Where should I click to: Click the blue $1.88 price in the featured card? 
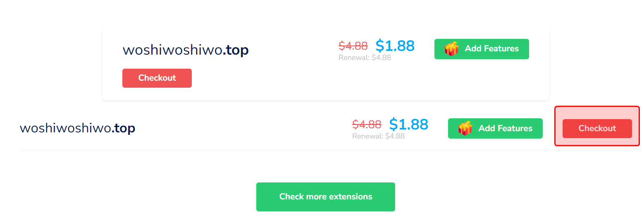coord(395,46)
